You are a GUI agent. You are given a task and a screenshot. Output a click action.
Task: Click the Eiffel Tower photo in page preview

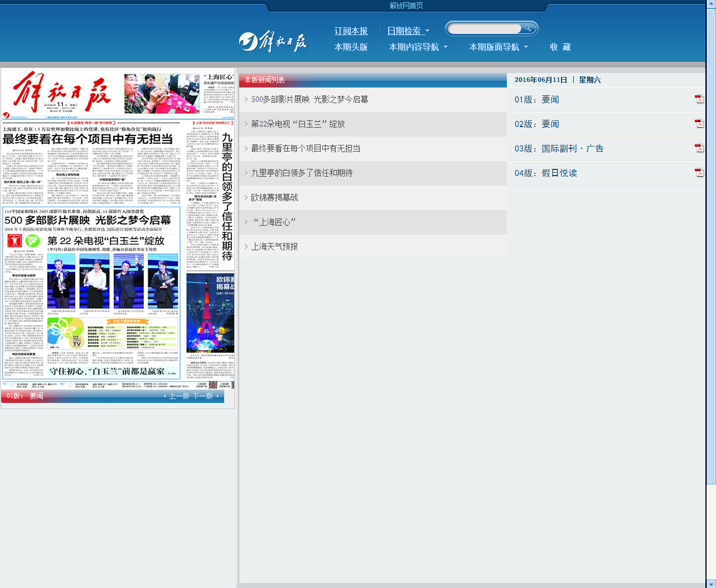tap(210, 313)
